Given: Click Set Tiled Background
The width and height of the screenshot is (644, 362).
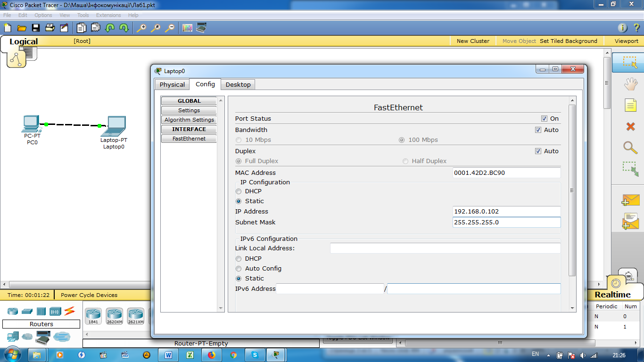Looking at the screenshot, I should pyautogui.click(x=569, y=41).
